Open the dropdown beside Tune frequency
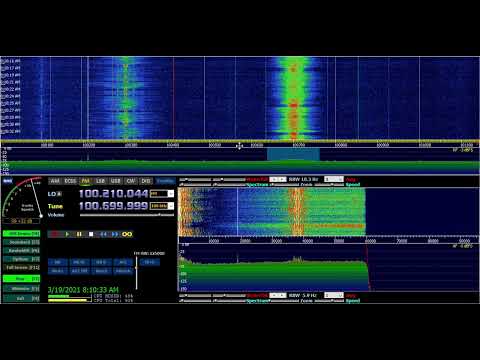This screenshot has width=480, height=360. pyautogui.click(x=171, y=206)
